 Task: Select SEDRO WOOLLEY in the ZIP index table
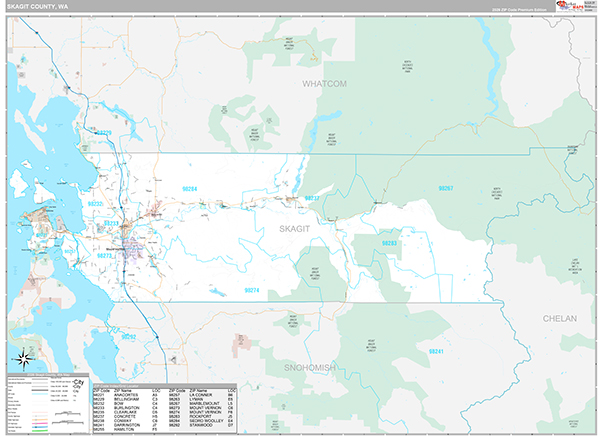206,421
